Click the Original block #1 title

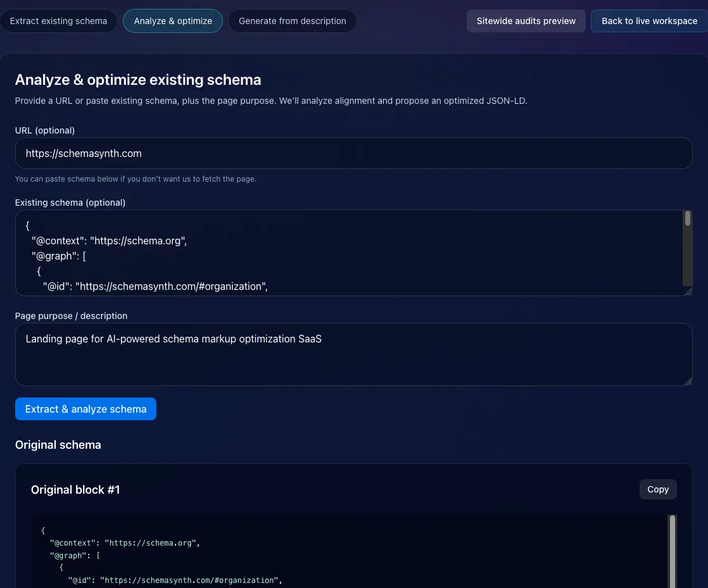coord(75,490)
